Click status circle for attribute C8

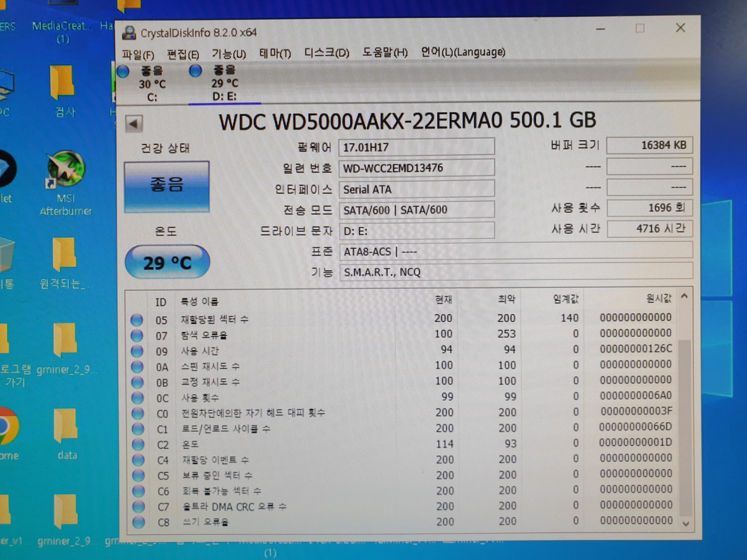[x=139, y=522]
